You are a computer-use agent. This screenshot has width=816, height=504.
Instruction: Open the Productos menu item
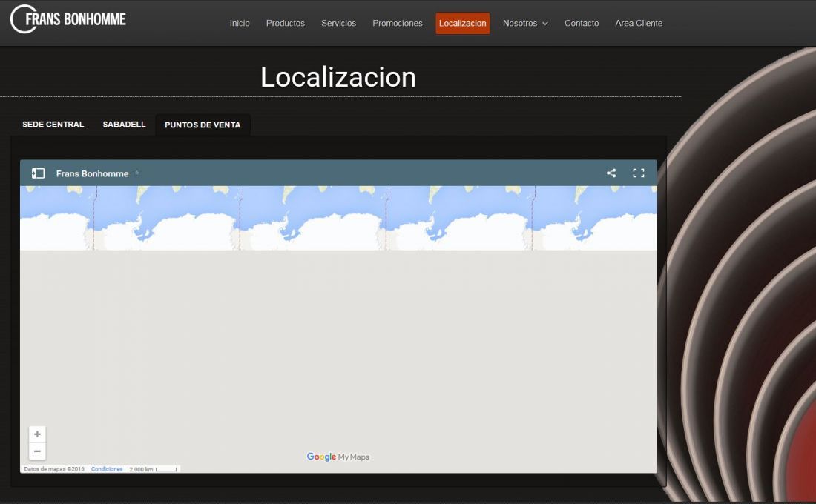click(x=285, y=24)
